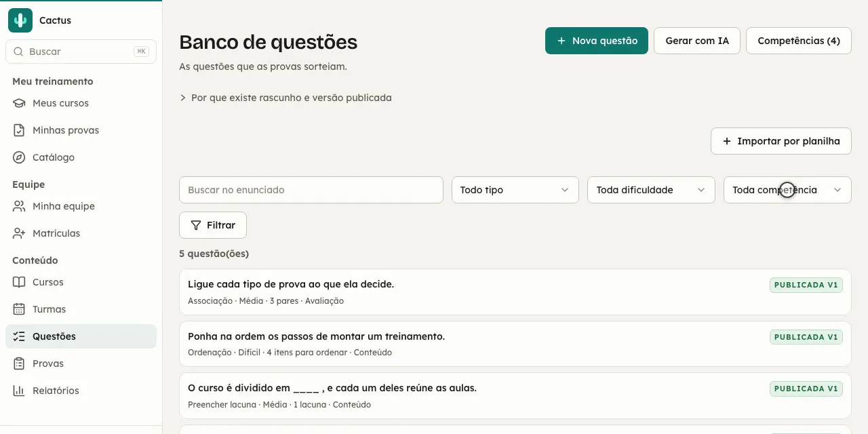Open question 'Ponha na ordem os passos'
Image resolution: width=868 pixels, height=434 pixels.
tap(515, 344)
